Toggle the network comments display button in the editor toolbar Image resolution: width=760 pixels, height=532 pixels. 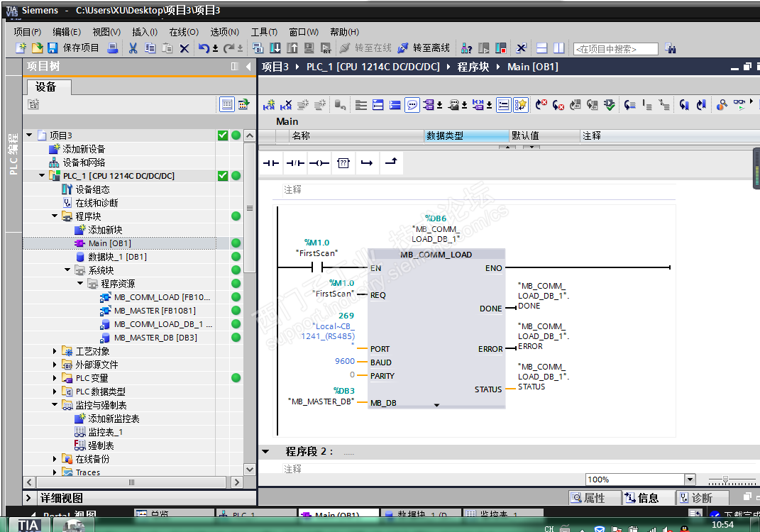[412, 105]
